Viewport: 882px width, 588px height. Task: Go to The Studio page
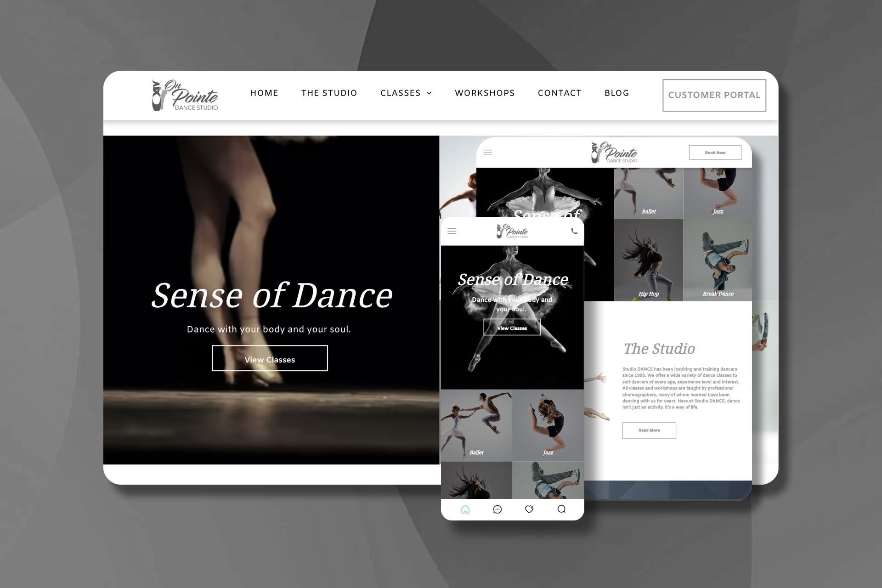click(x=329, y=93)
